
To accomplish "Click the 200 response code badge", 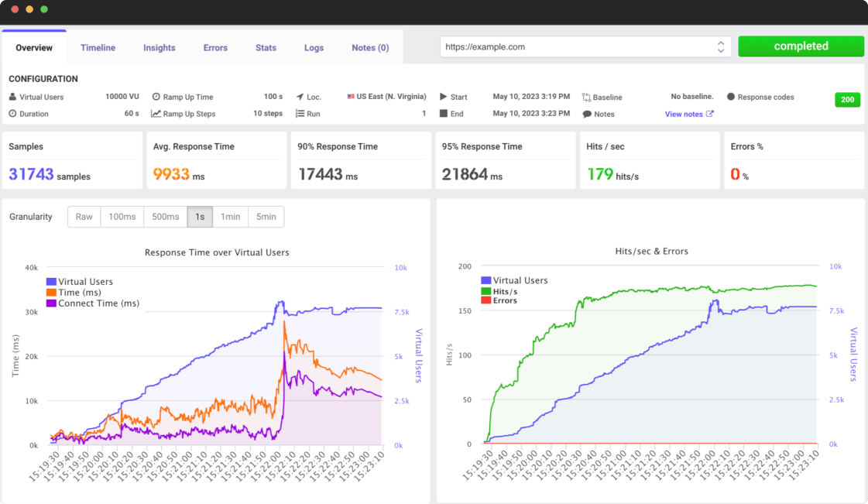I will (x=848, y=100).
